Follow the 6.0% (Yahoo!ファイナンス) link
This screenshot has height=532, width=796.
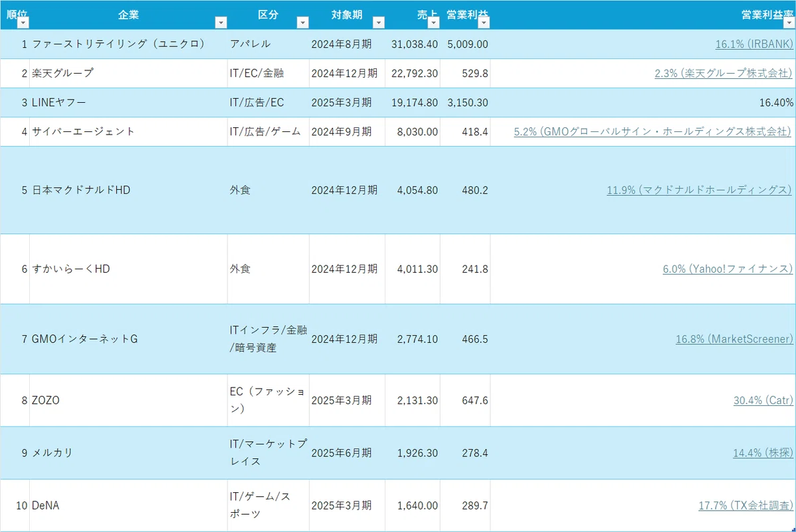coord(728,269)
